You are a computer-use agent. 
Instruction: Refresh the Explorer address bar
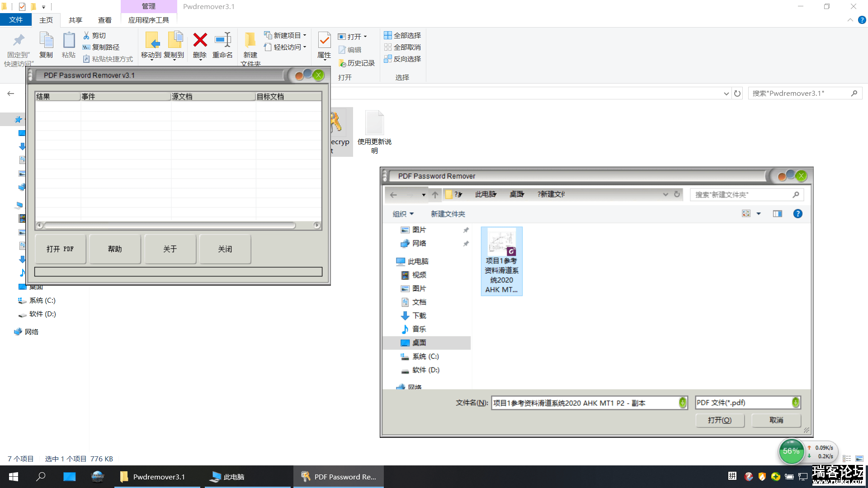(737, 94)
